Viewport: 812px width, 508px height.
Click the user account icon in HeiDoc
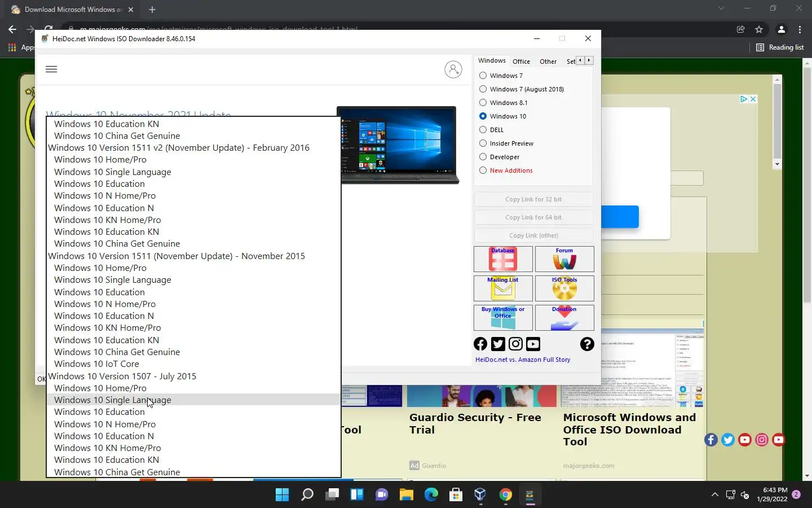tap(453, 69)
